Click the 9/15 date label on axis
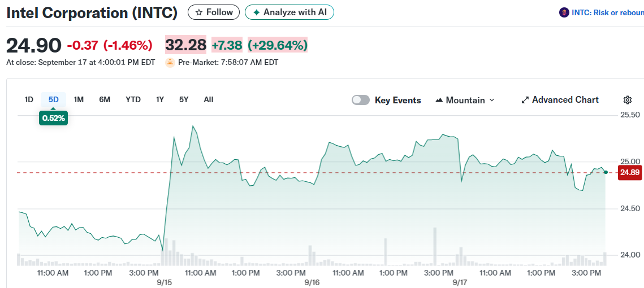Viewport: 644px width, 288px height. tap(163, 282)
